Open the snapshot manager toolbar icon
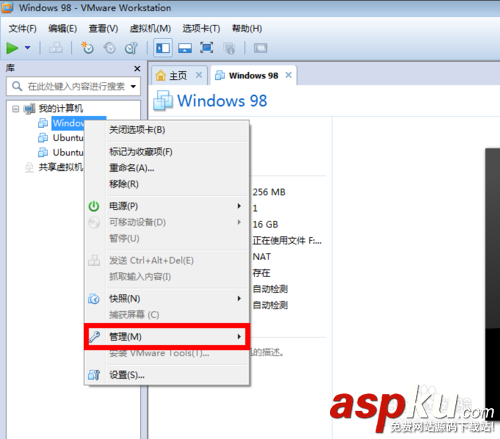Viewport: 500px width, 439px height. [x=131, y=48]
